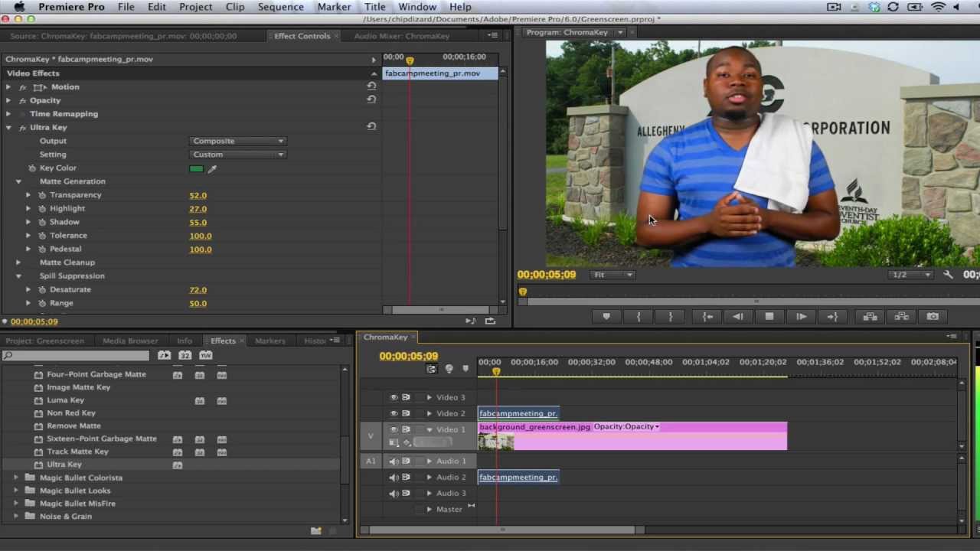This screenshot has height=551, width=980.
Task: Expand the Noise & Grain folder
Action: click(x=16, y=517)
